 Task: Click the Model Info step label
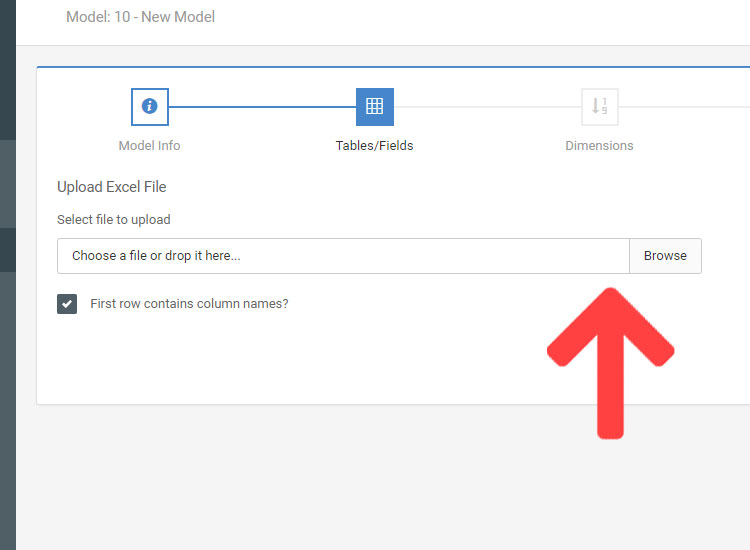pyautogui.click(x=149, y=145)
